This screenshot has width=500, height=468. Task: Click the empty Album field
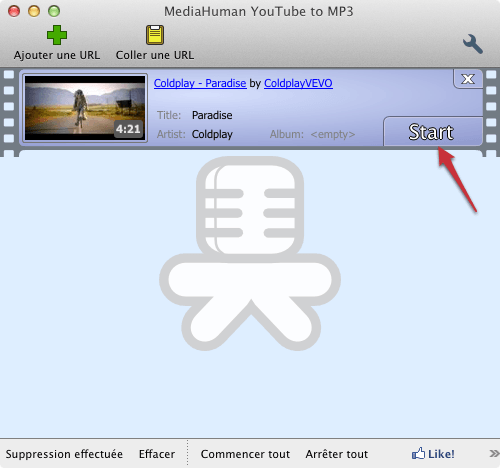[x=333, y=134]
